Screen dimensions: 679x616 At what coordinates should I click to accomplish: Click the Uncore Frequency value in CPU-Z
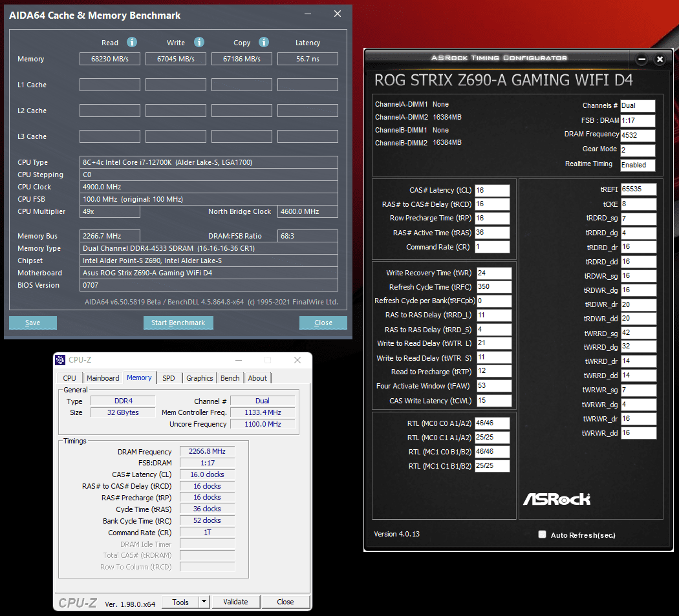coord(263,424)
